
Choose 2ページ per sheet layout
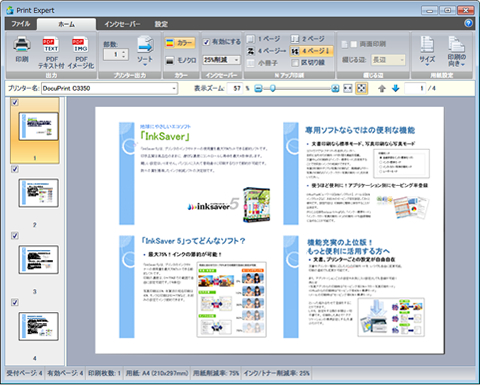(x=307, y=39)
